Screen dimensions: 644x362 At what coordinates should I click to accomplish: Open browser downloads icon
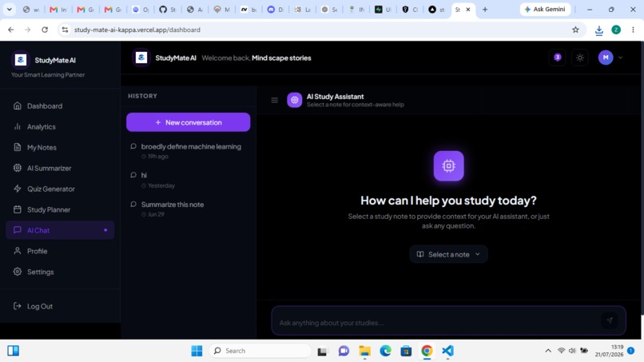point(598,30)
